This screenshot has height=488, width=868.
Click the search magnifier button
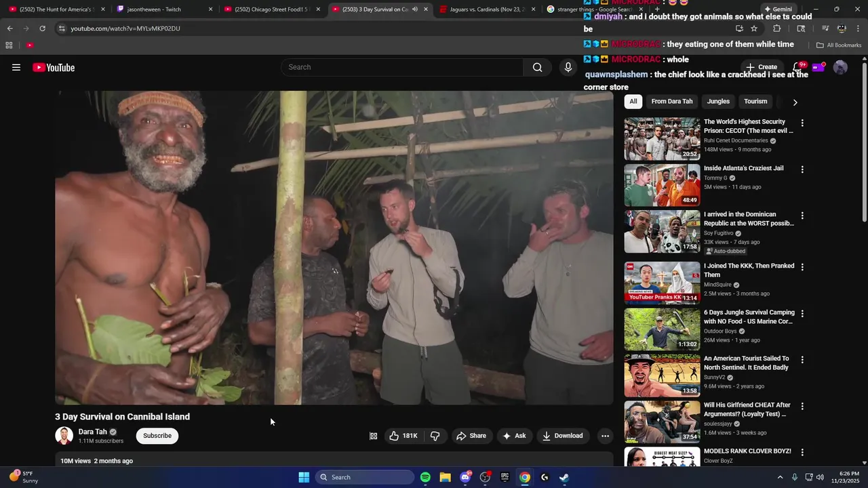[x=537, y=67]
